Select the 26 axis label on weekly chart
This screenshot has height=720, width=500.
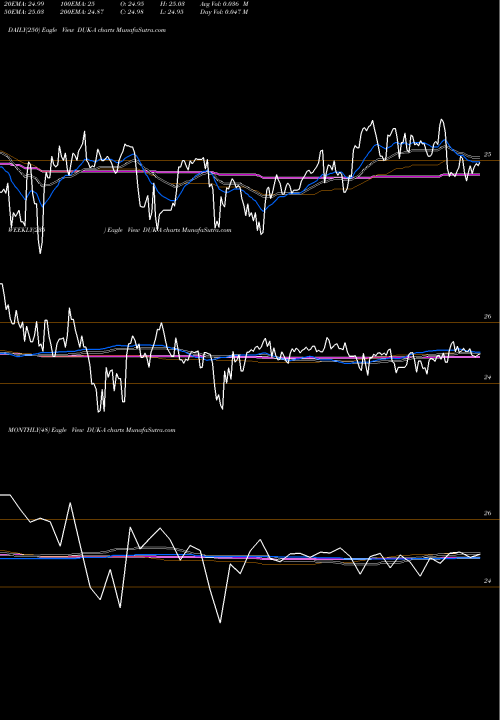coord(488,316)
